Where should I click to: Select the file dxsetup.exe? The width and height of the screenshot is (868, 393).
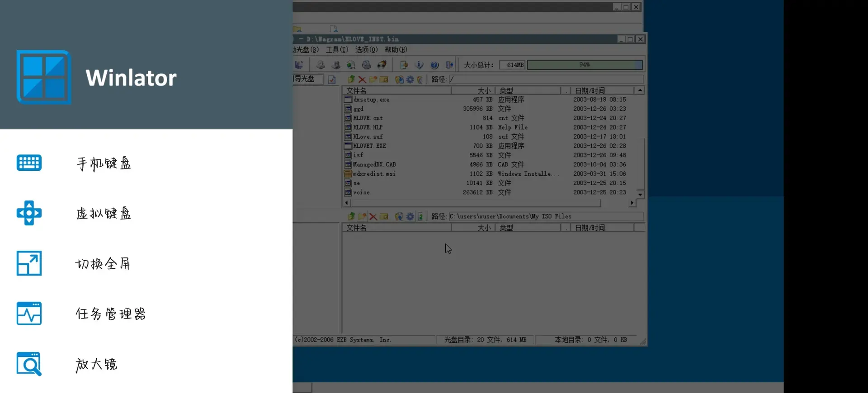coord(371,100)
